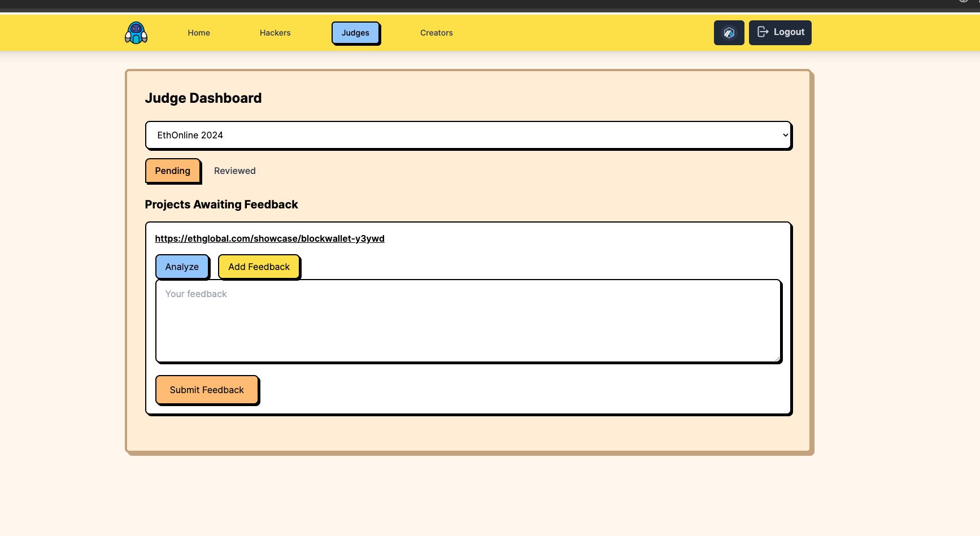Click the Add Feedback button
980x536 pixels.
(259, 267)
